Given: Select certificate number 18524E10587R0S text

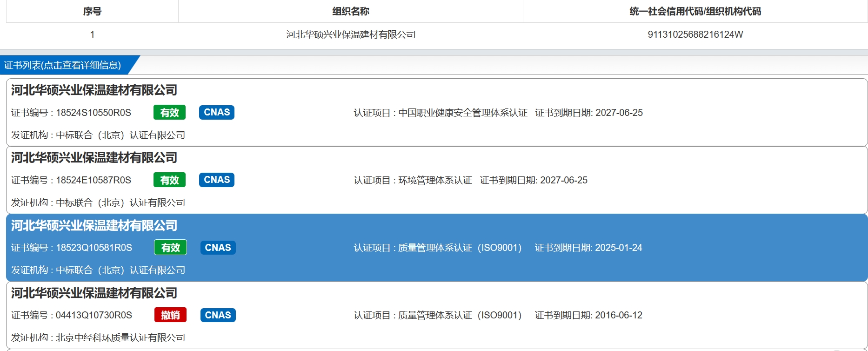Looking at the screenshot, I should tap(93, 180).
